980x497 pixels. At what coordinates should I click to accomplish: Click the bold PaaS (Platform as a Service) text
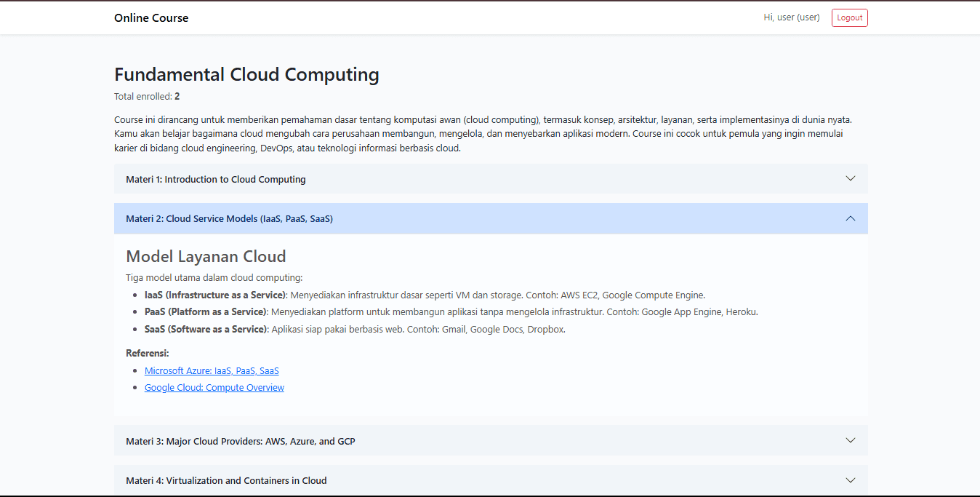[206, 312]
